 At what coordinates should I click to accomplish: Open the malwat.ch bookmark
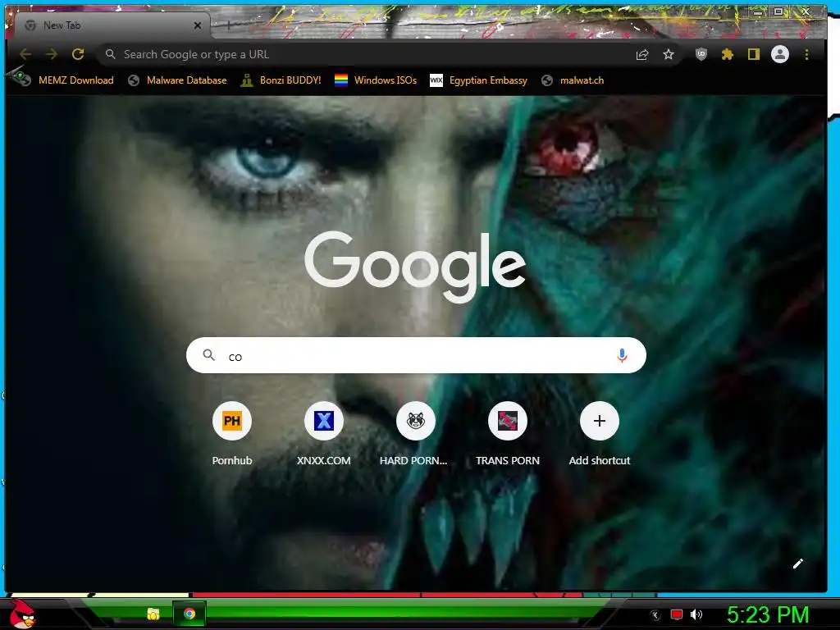click(573, 80)
